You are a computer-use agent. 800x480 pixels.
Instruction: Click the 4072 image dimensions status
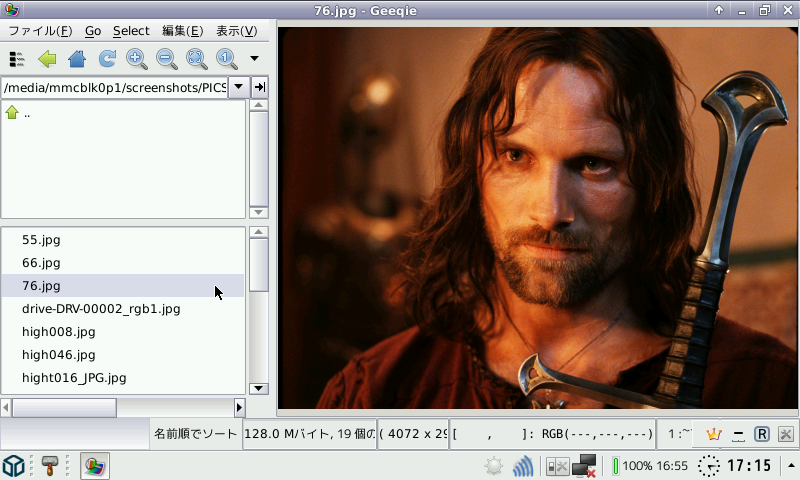click(x=413, y=434)
